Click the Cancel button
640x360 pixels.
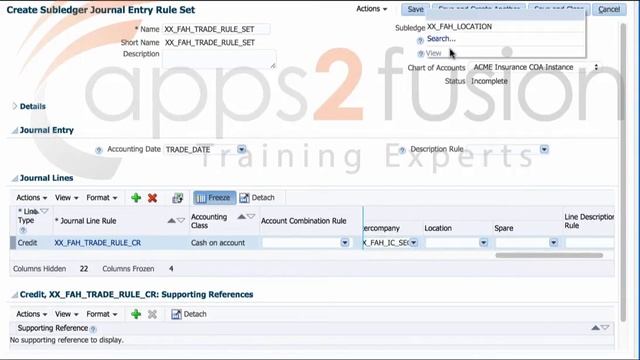click(x=609, y=9)
